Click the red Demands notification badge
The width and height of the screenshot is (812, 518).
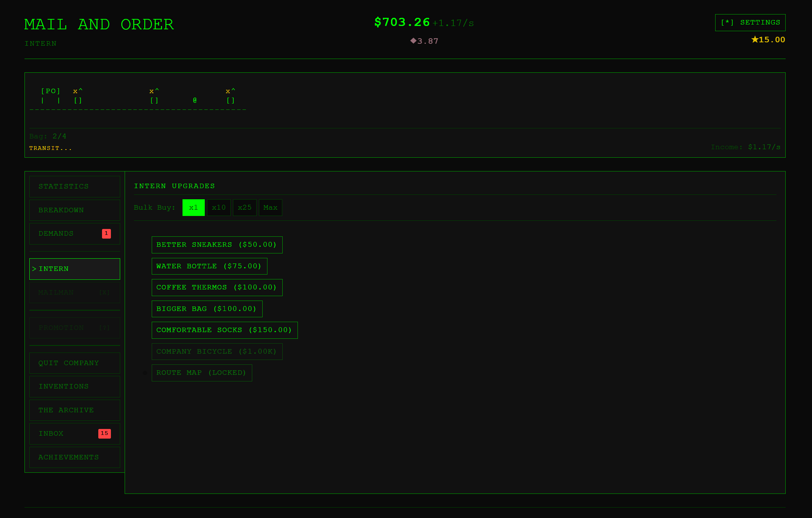click(x=106, y=233)
